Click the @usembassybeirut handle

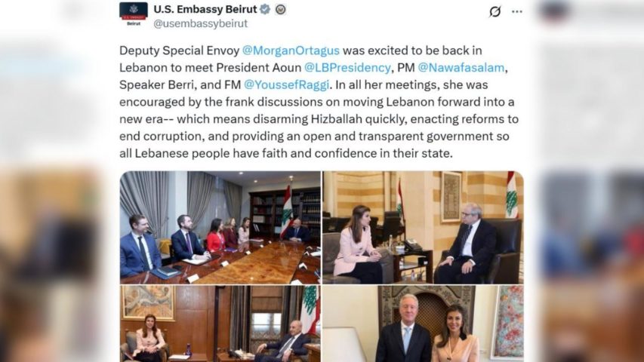click(200, 23)
